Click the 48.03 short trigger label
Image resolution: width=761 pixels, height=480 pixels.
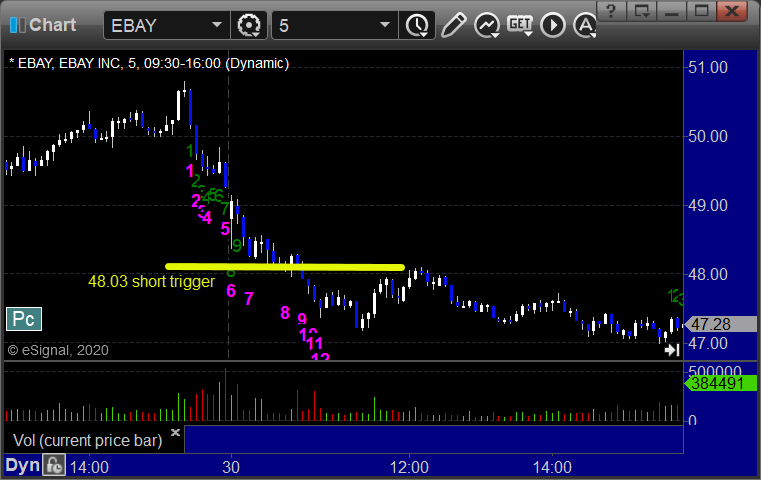coord(151,281)
